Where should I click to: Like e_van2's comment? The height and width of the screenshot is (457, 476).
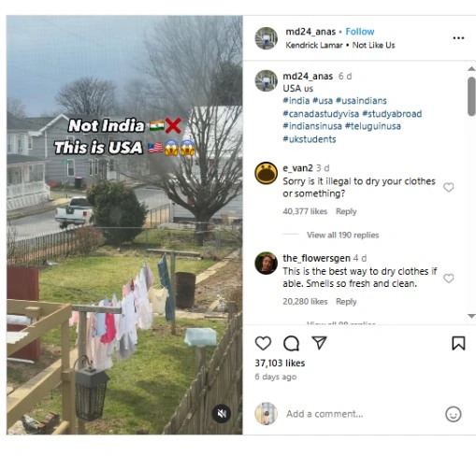click(448, 187)
